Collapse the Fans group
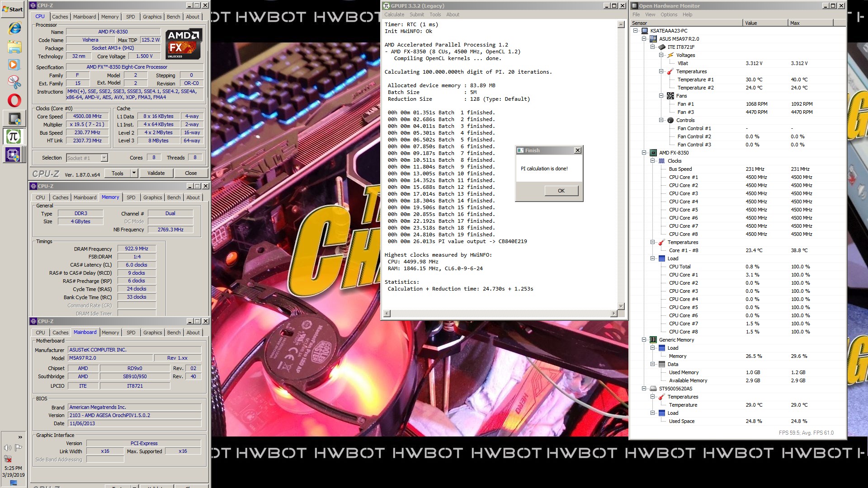Viewport: 868px width, 488px height. (661, 96)
